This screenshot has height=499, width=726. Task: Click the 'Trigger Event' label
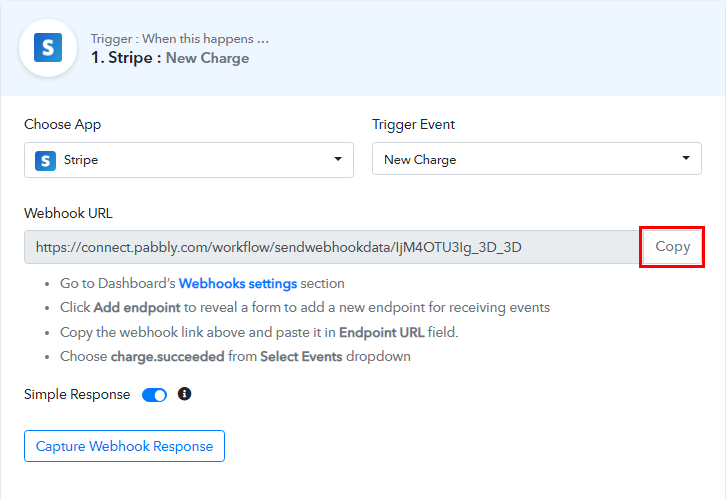point(413,124)
